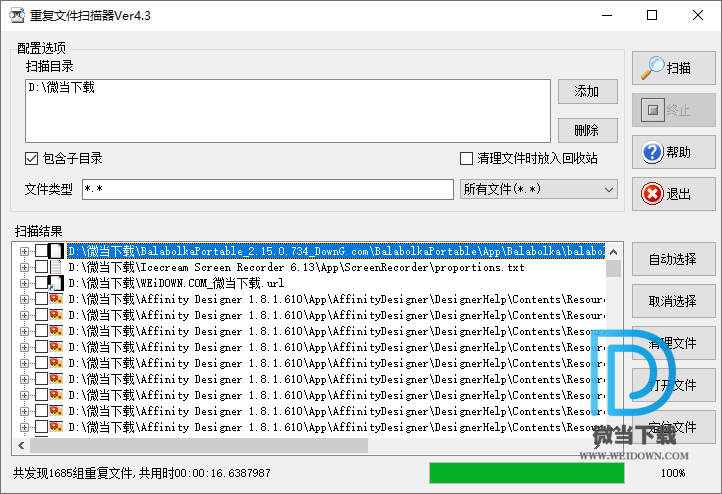The image size is (722, 494).
Task: Click the 自动选择 button
Action: 673,259
